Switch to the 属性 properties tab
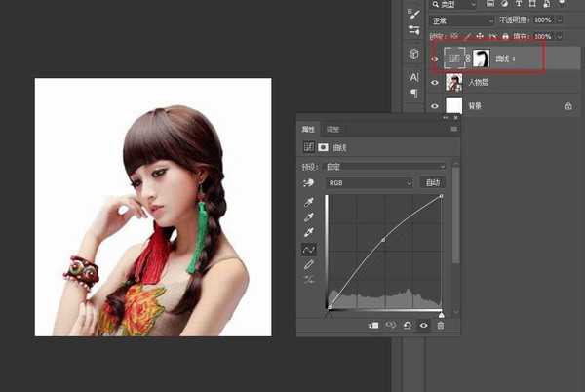The image size is (585, 392). 309,129
